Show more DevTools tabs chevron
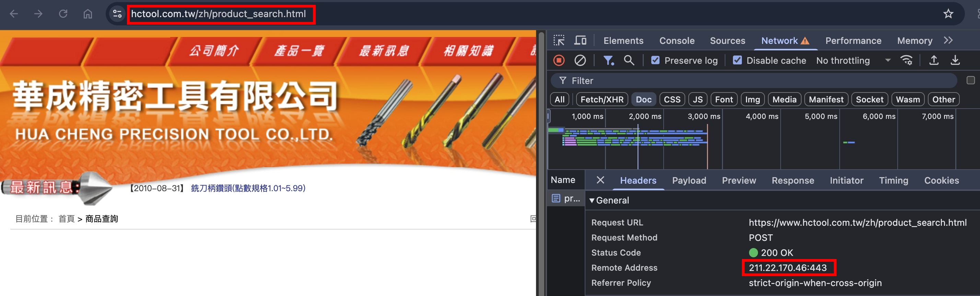980x296 pixels. (x=948, y=40)
